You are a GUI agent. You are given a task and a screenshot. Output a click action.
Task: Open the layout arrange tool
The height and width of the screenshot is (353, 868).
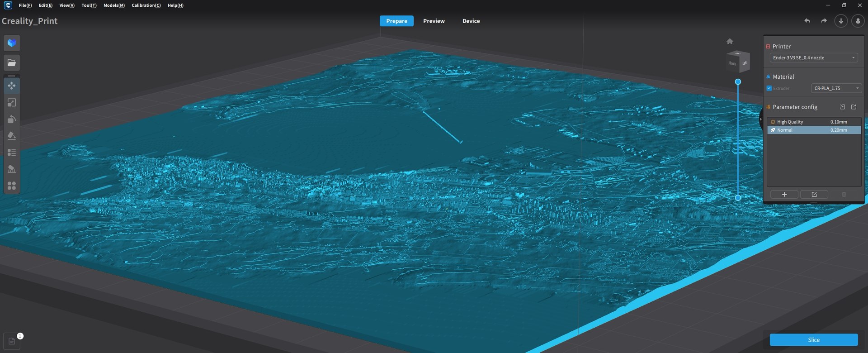pos(12,186)
